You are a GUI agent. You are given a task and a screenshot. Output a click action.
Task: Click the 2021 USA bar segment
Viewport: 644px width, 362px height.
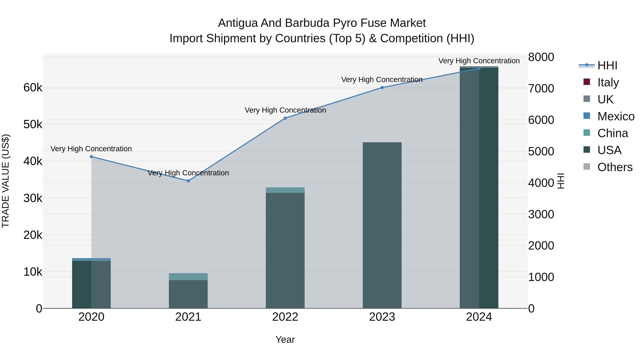(188, 294)
